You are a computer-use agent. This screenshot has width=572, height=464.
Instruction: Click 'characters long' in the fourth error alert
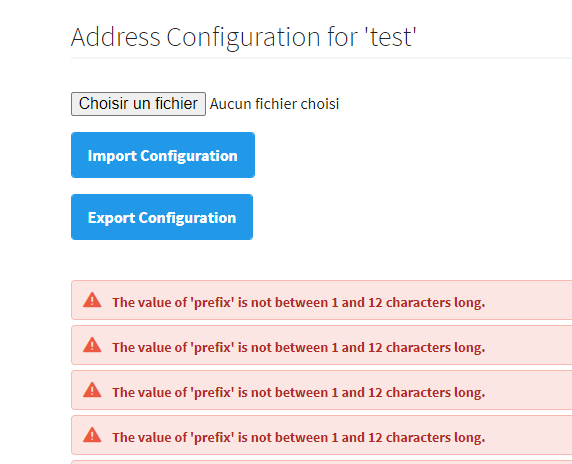point(436,437)
